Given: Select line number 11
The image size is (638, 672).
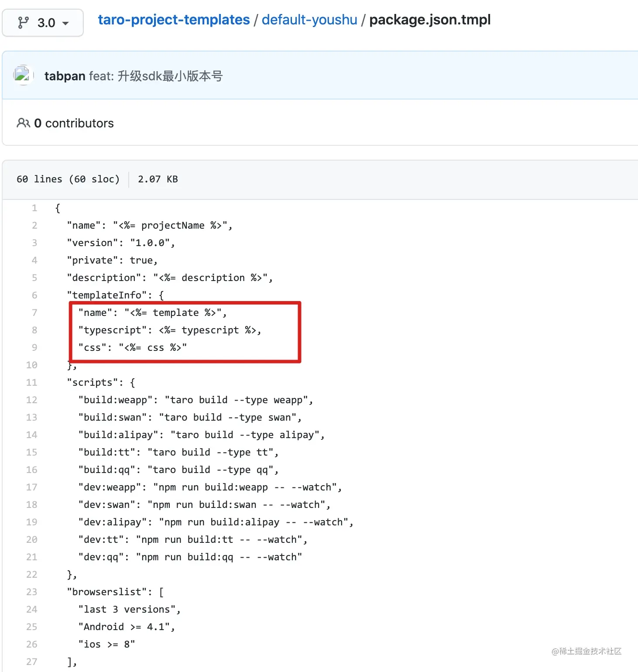Looking at the screenshot, I should click(31, 382).
